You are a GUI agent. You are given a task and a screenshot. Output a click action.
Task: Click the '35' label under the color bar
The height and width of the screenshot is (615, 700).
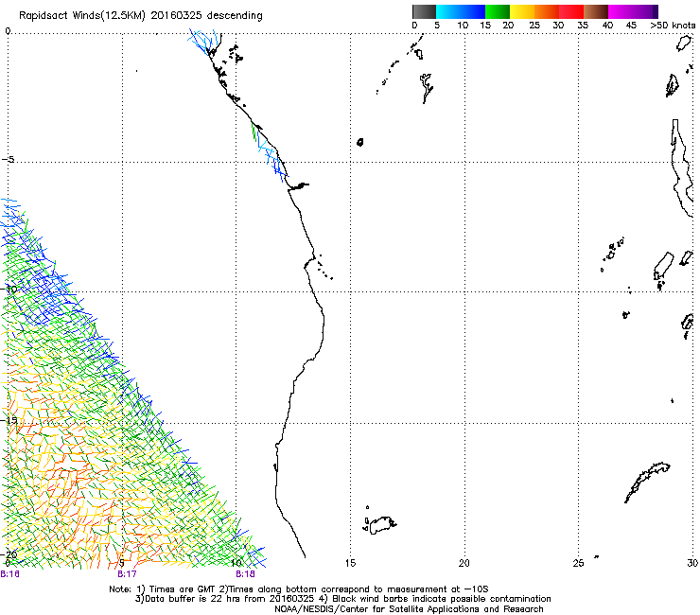click(583, 26)
